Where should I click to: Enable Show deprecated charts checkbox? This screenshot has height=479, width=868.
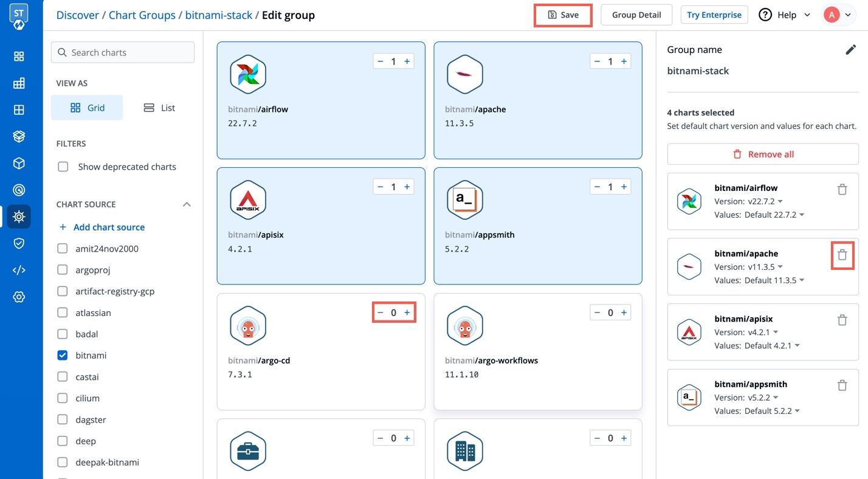click(63, 167)
